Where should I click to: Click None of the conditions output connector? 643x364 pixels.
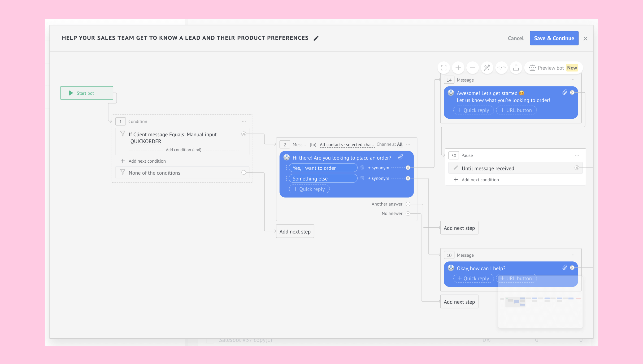(x=244, y=173)
